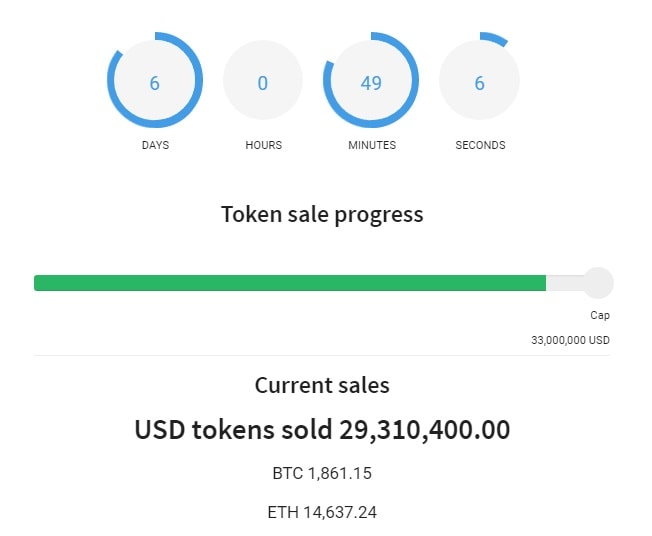Click the days countdown circle showing 6
Viewport: 652px width, 536px height.
(x=154, y=83)
